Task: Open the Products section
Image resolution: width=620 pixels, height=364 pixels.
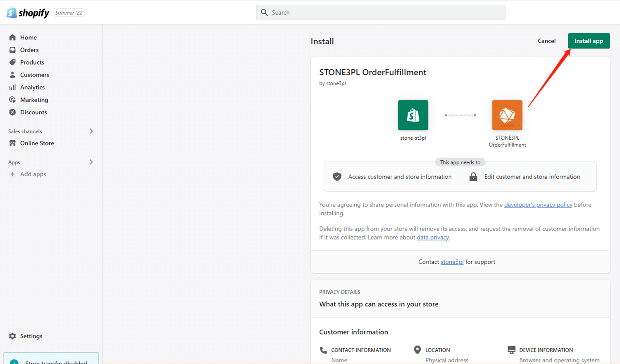Action: point(32,62)
